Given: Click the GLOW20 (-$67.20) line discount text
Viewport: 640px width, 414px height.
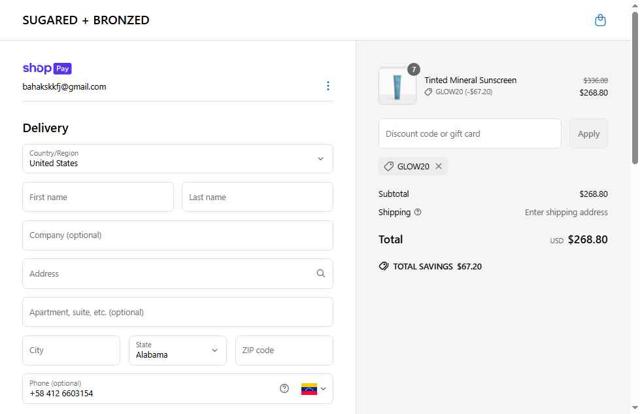Looking at the screenshot, I should click(x=464, y=92).
